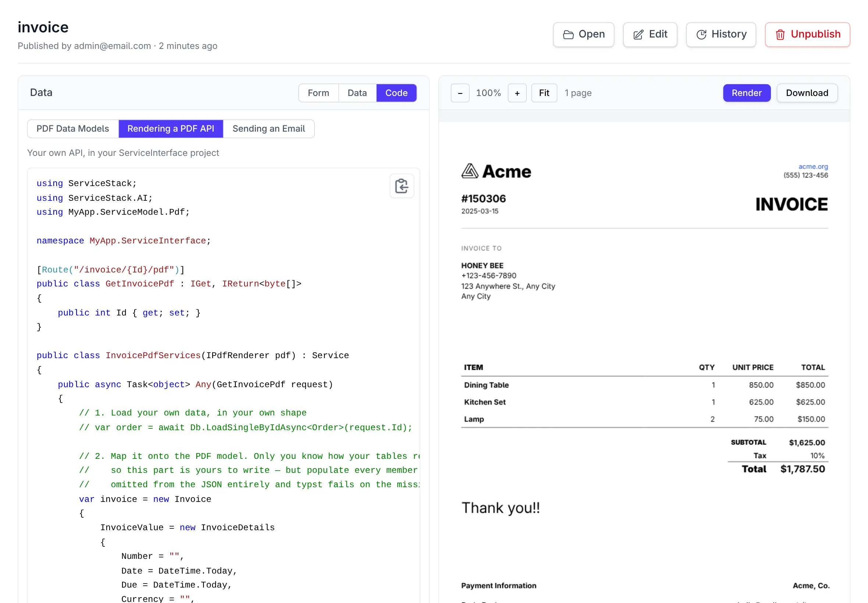Click the Payment Information heading
This screenshot has width=868, height=603.
tap(498, 586)
